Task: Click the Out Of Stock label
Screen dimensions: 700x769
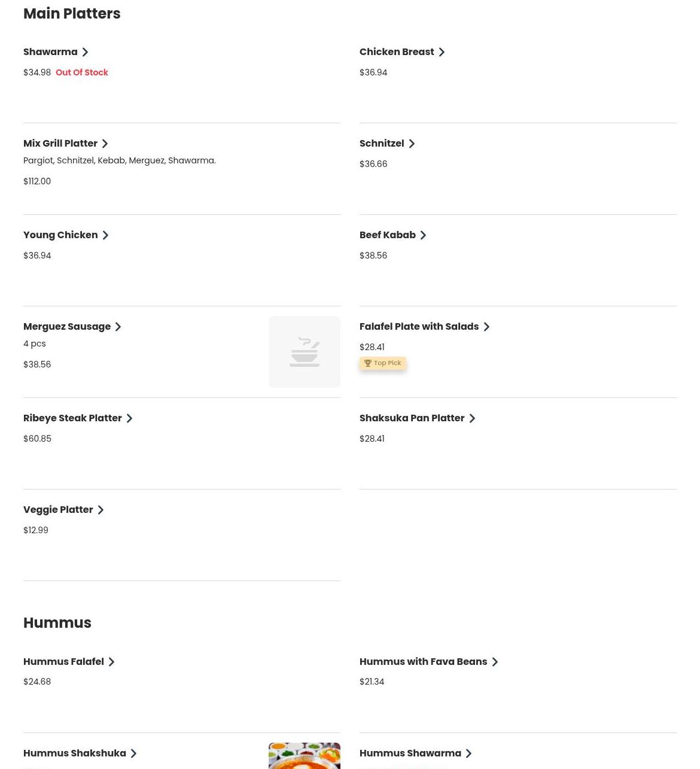Action: (x=82, y=72)
